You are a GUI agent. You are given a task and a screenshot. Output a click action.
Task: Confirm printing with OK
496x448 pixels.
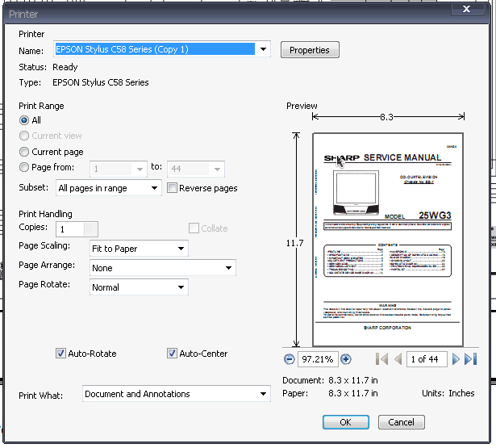[346, 422]
